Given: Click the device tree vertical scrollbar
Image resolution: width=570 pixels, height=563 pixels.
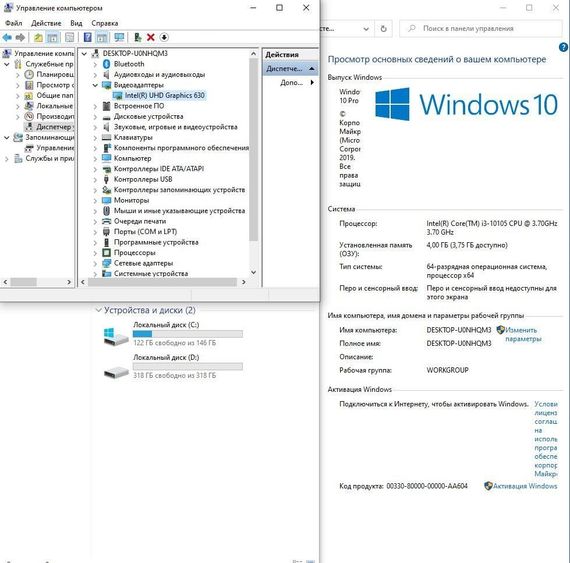Looking at the screenshot, I should [253, 149].
